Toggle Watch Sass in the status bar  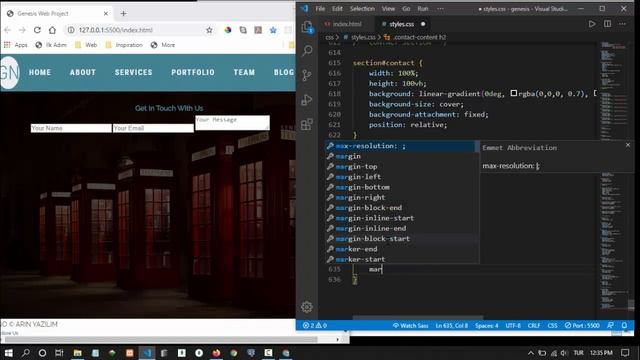(410, 325)
